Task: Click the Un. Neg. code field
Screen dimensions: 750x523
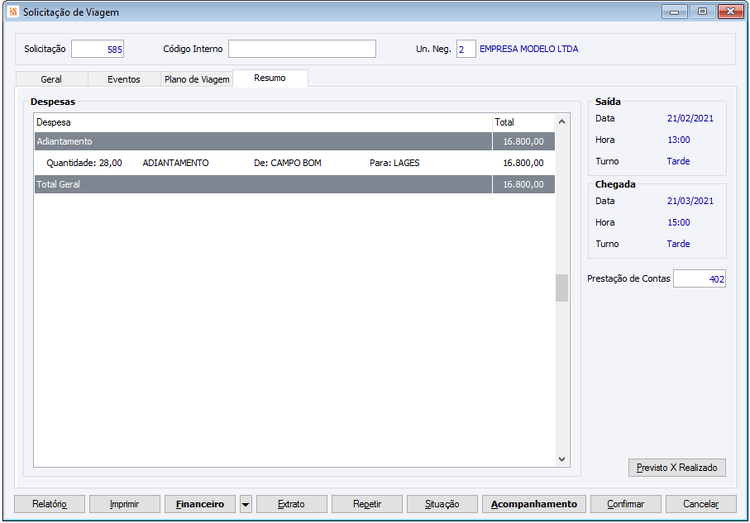Action: point(465,49)
